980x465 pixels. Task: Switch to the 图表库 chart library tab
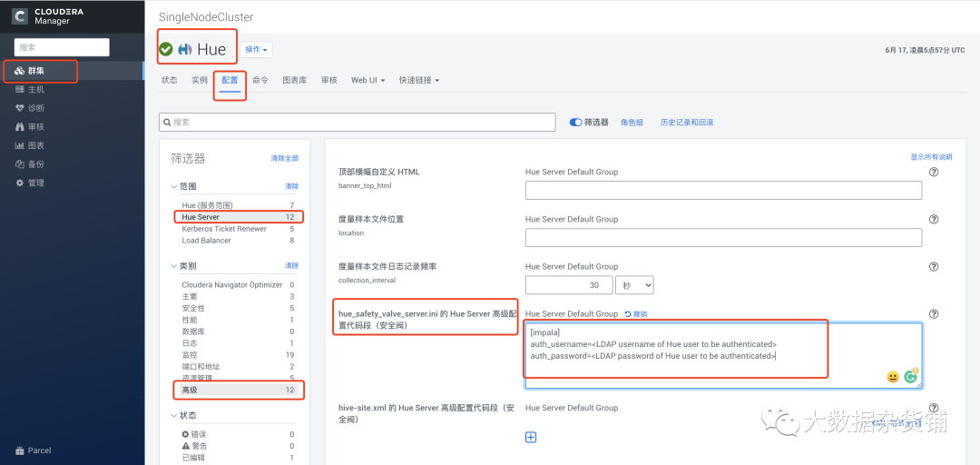pyautogui.click(x=294, y=81)
